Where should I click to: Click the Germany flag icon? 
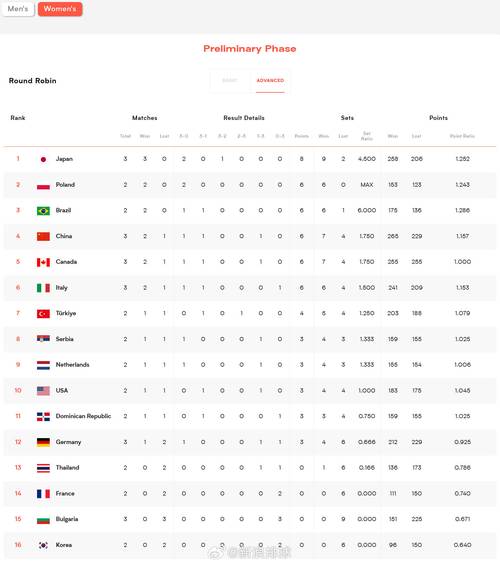(x=43, y=442)
